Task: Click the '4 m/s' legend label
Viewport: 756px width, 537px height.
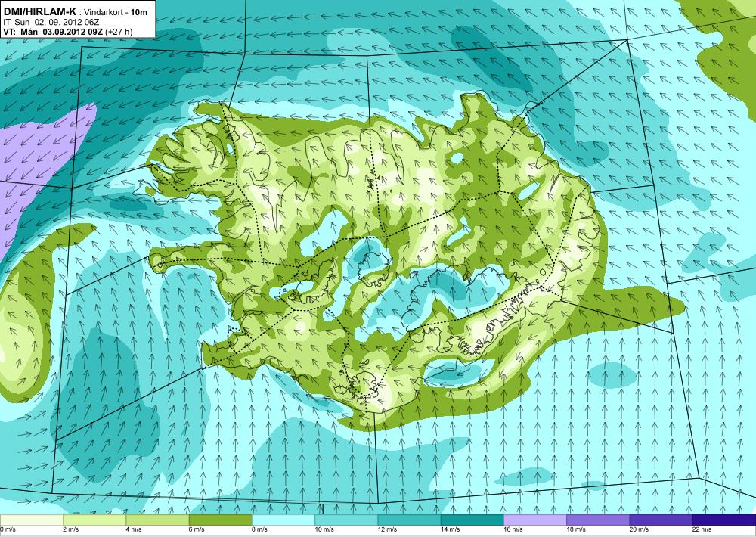Action: 134,529
